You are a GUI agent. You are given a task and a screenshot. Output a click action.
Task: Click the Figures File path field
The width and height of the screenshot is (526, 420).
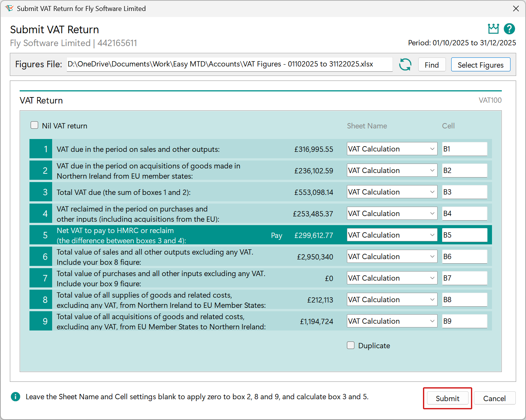click(x=229, y=64)
